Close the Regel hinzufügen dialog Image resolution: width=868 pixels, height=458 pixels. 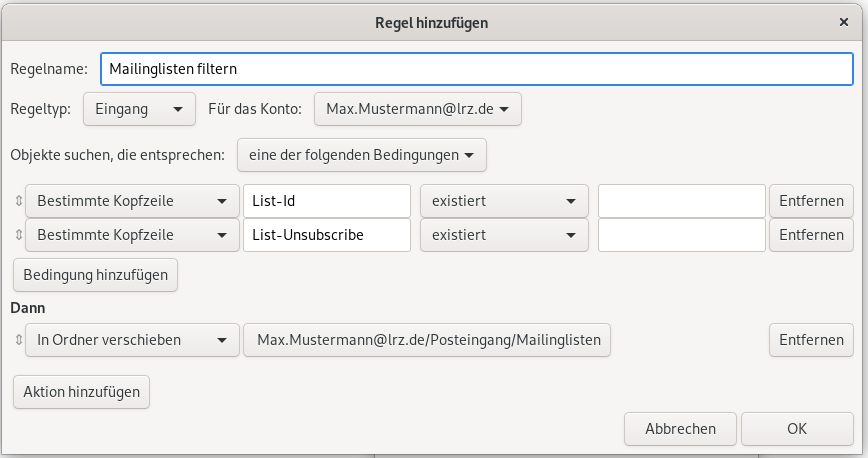pos(845,21)
